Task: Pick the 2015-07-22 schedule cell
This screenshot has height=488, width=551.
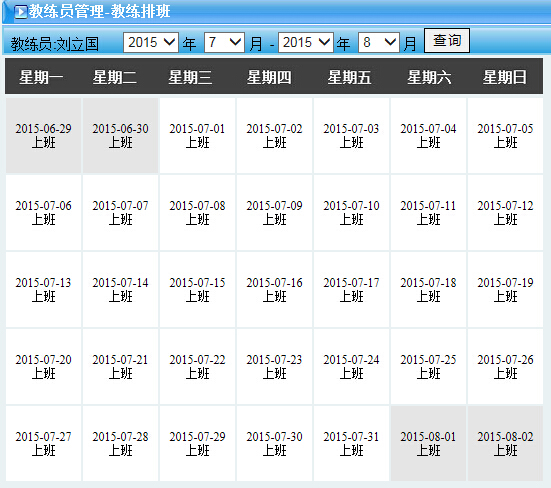Action: (197, 366)
